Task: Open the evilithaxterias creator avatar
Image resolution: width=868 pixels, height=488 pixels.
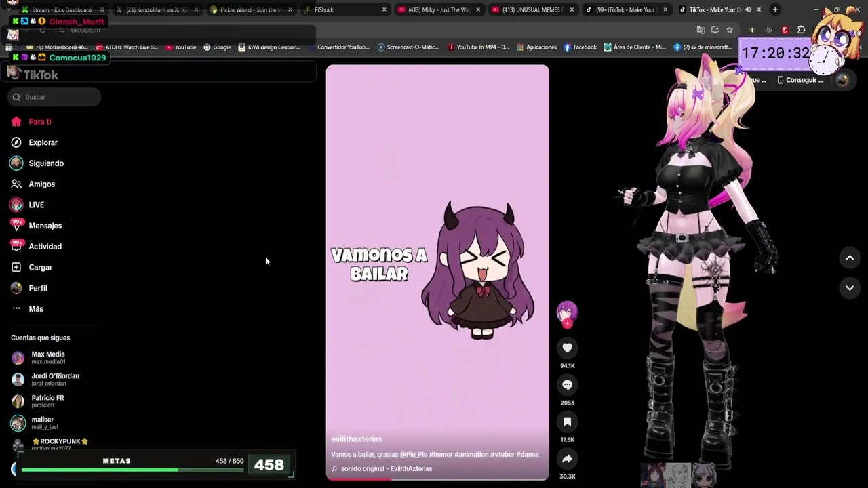Action: 568,311
